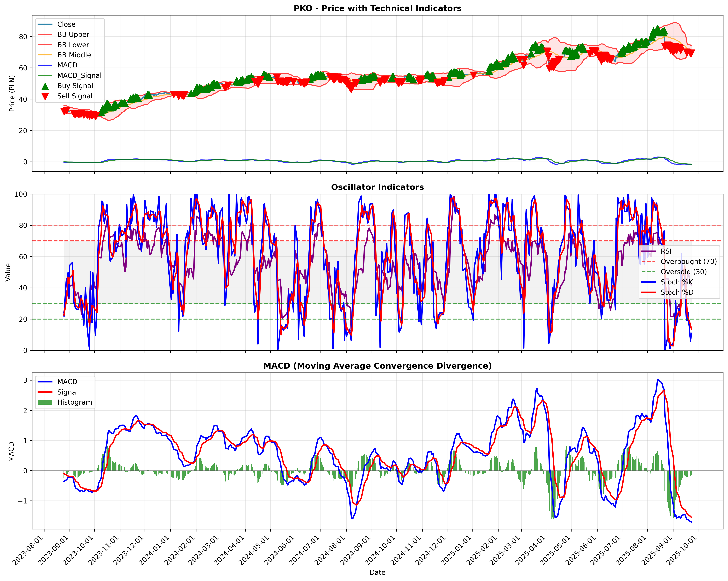The width and height of the screenshot is (728, 581).
Task: Click the BB Middle orange legend line
Action: [x=45, y=55]
